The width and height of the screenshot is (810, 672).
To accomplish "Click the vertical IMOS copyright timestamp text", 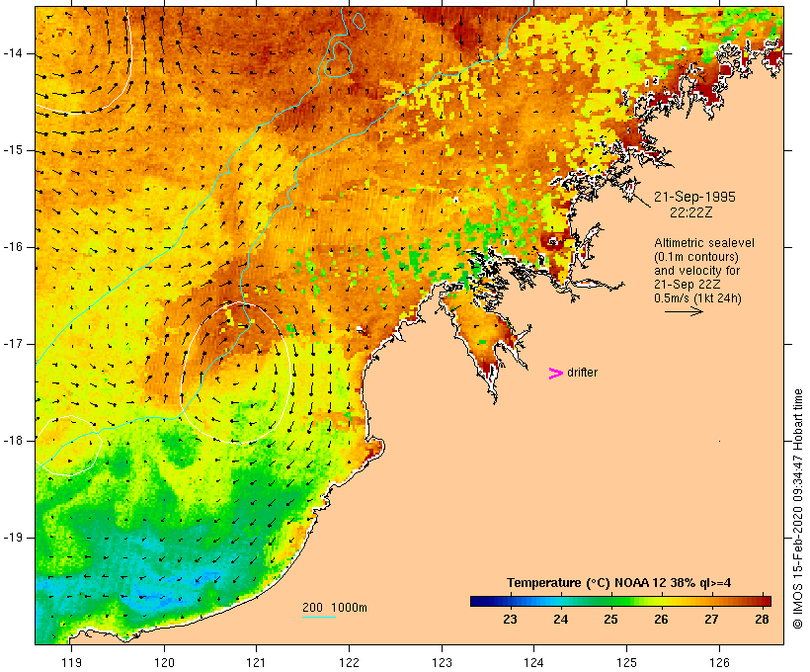I will (x=798, y=509).
